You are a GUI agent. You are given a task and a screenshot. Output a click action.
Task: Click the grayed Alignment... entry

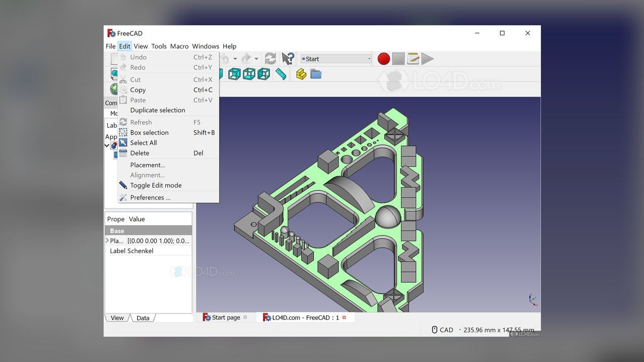(x=168, y=175)
